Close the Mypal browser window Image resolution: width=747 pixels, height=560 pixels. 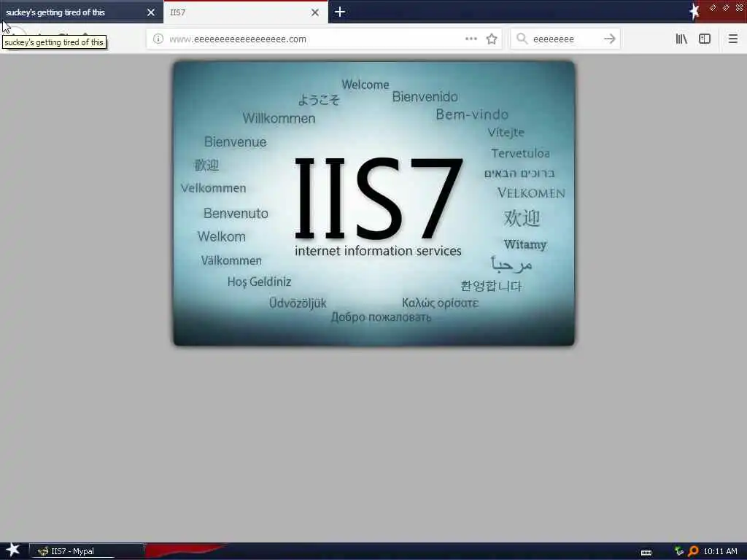coord(740,7)
